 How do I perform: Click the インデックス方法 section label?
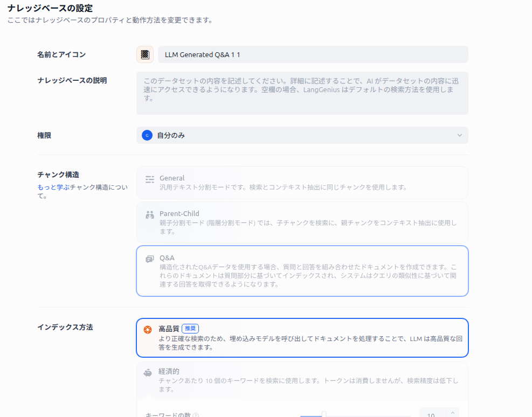(x=65, y=327)
